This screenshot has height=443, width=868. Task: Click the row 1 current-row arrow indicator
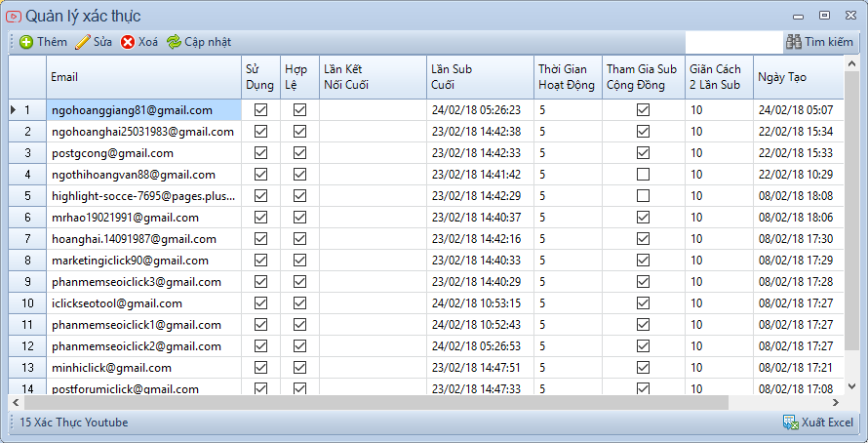point(13,110)
